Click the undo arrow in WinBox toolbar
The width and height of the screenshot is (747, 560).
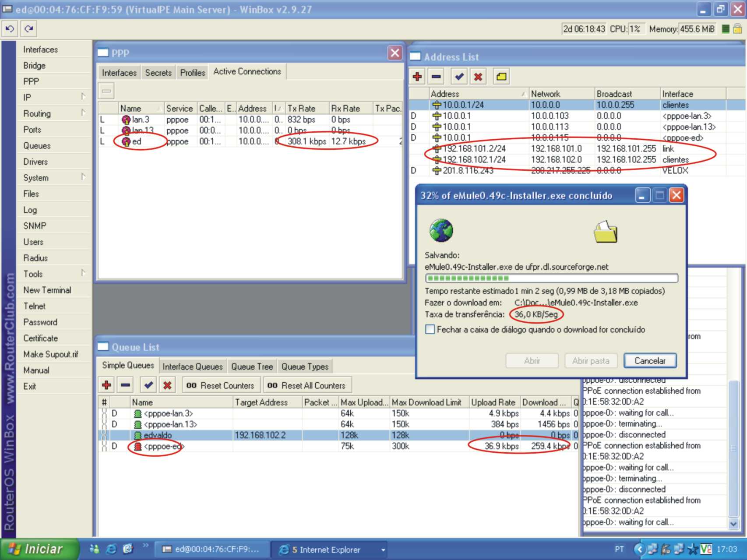[x=10, y=29]
